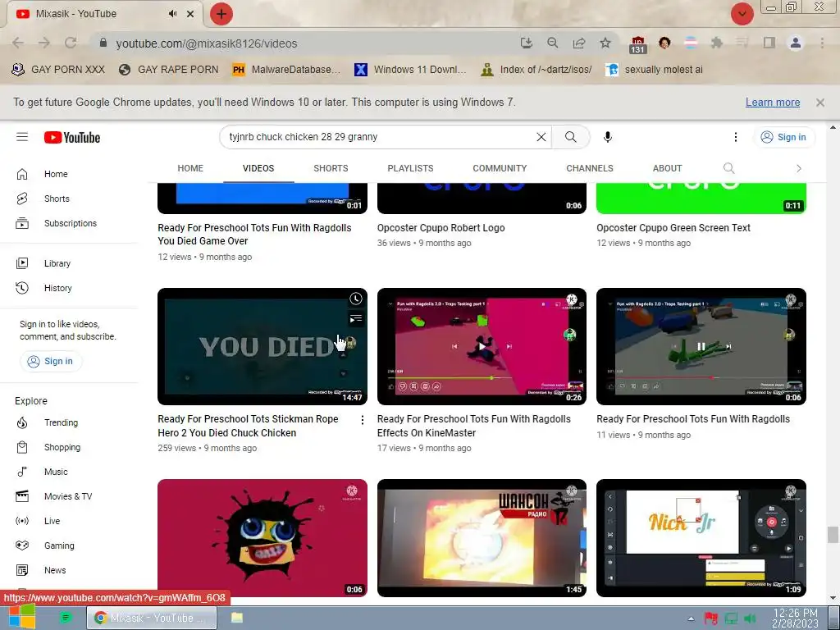Open the Chrome three-dot menu
The width and height of the screenshot is (840, 630).
(x=822, y=43)
